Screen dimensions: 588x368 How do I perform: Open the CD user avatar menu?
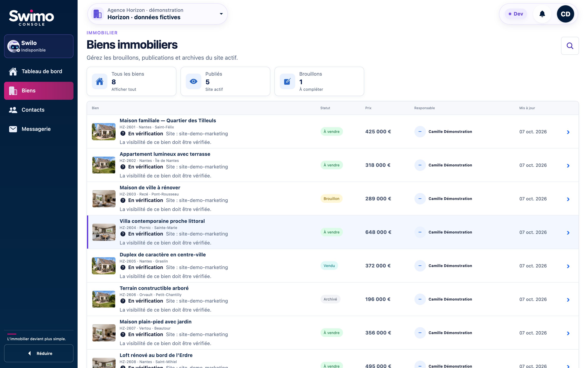pyautogui.click(x=565, y=14)
